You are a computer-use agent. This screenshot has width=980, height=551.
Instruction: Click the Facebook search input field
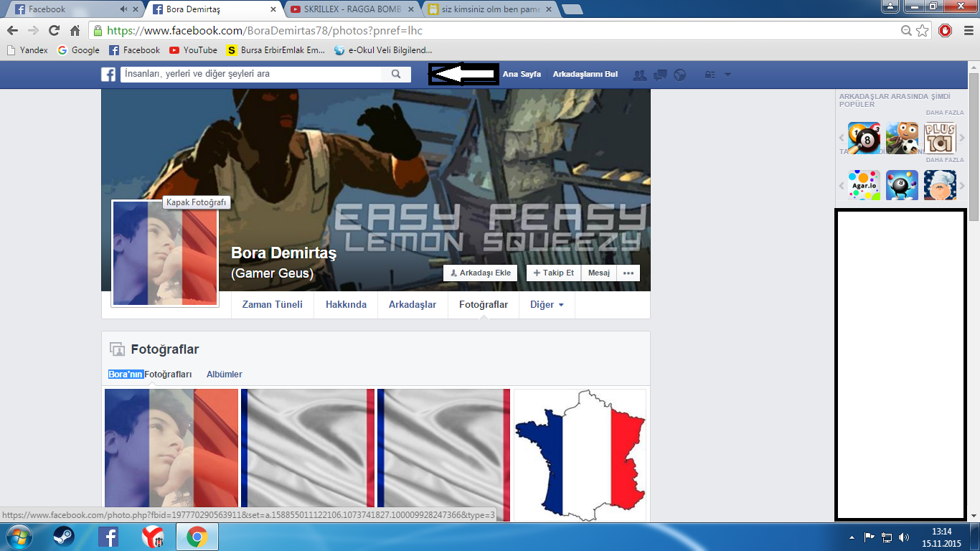tap(251, 74)
